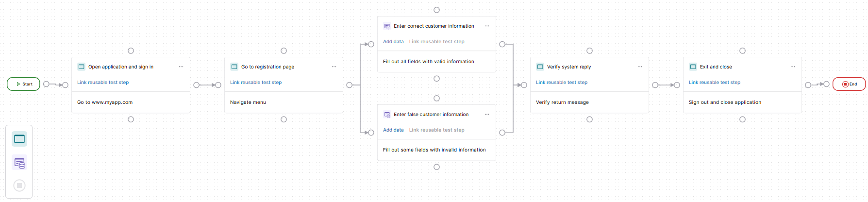Click the 'Go to www.myapp.com' description text

pos(105,102)
